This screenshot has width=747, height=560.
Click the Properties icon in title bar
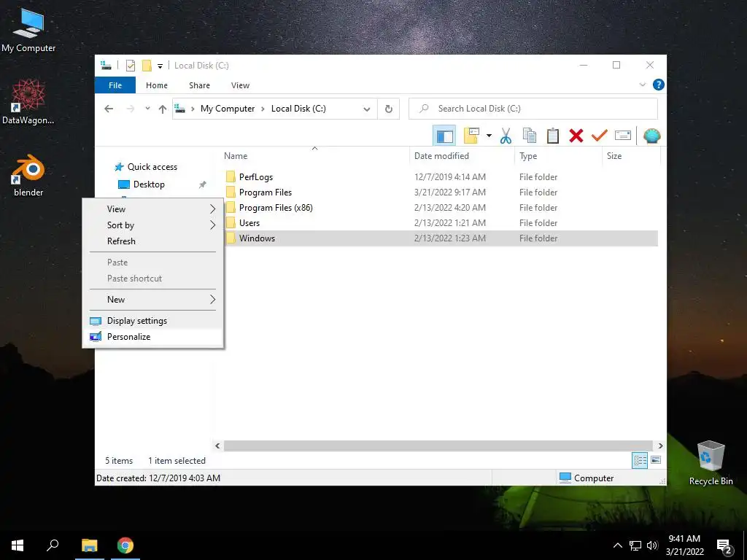130,66
